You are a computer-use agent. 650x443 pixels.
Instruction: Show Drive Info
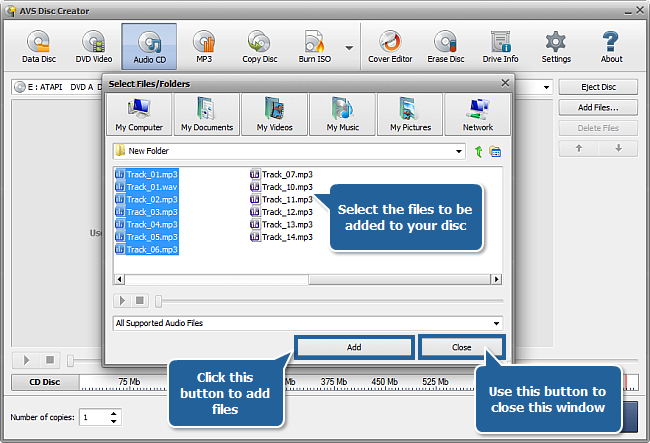coord(500,46)
